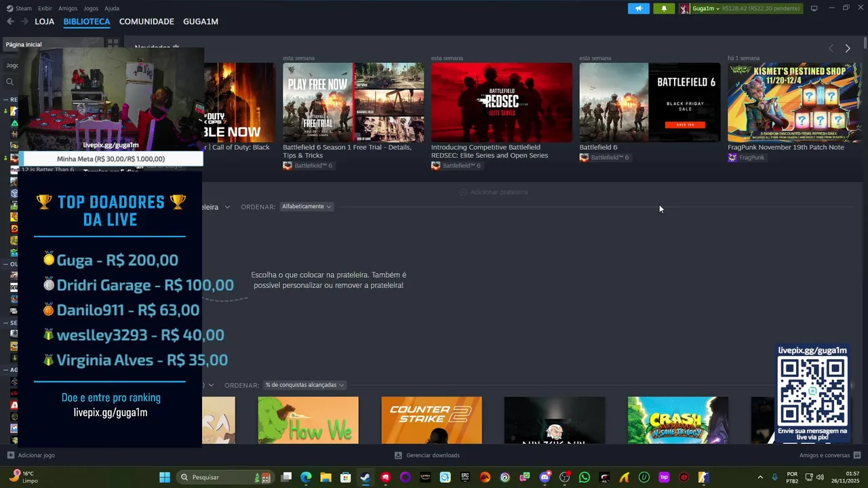Open WhatsApp from the taskbar
Viewport: 868px width, 488px height.
(585, 477)
